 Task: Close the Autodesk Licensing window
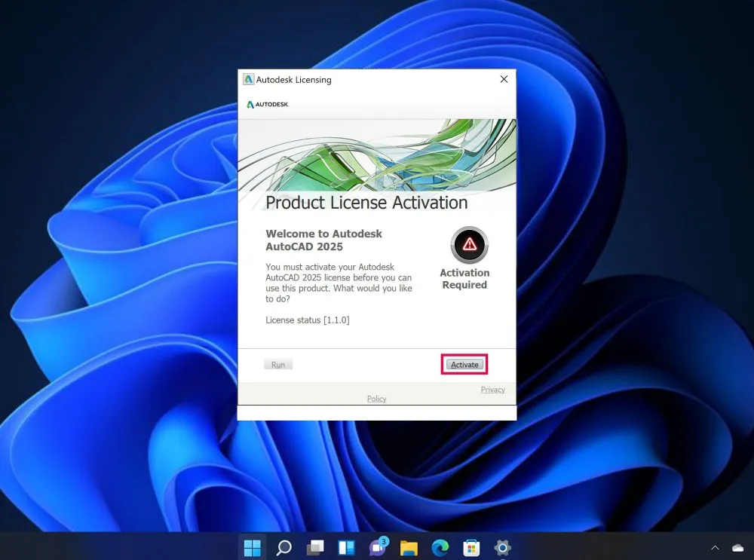tap(504, 79)
